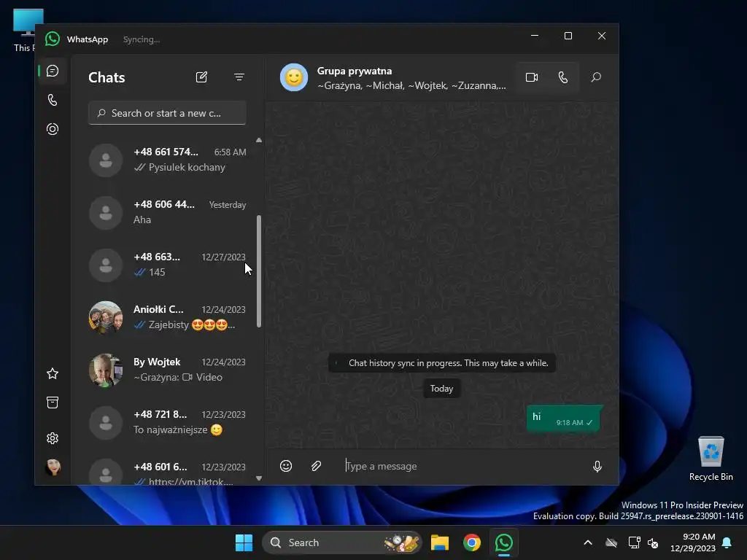Select the Recycle Bin desktop icon

click(711, 459)
